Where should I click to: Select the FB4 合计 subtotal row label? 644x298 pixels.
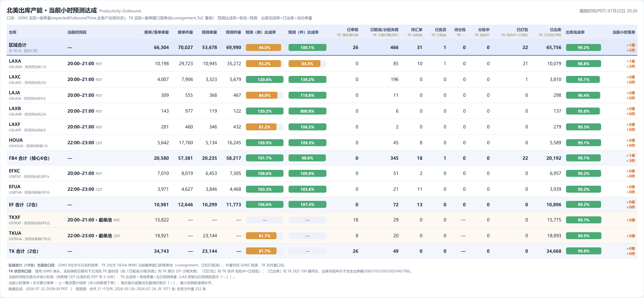click(x=29, y=158)
